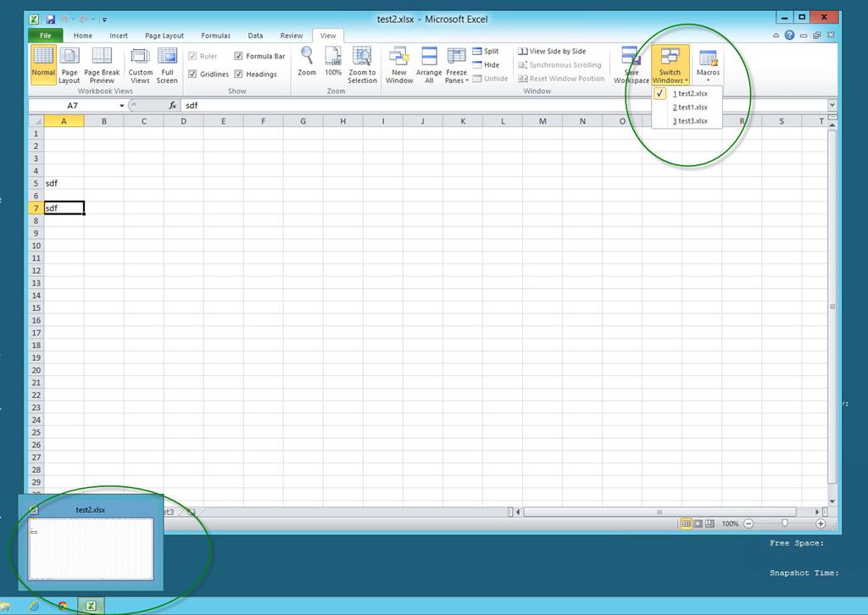Open Excel Help question mark
This screenshot has height=615, width=868.
tap(789, 35)
